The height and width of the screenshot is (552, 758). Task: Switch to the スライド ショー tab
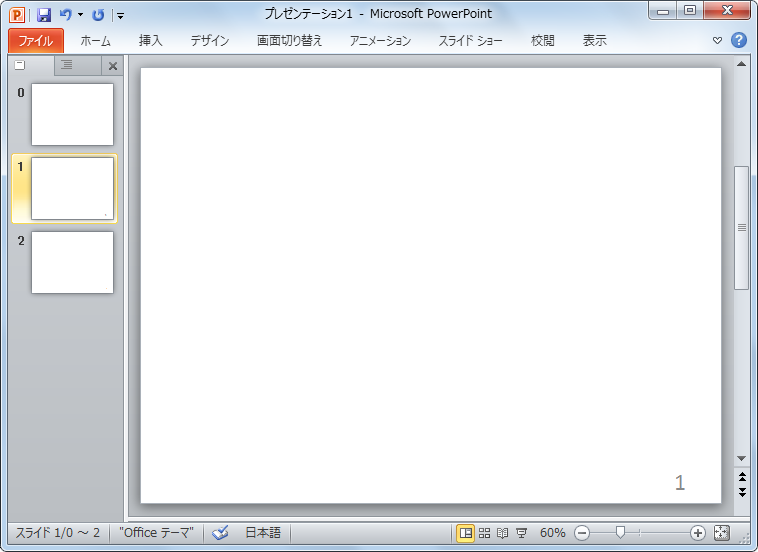tap(470, 41)
